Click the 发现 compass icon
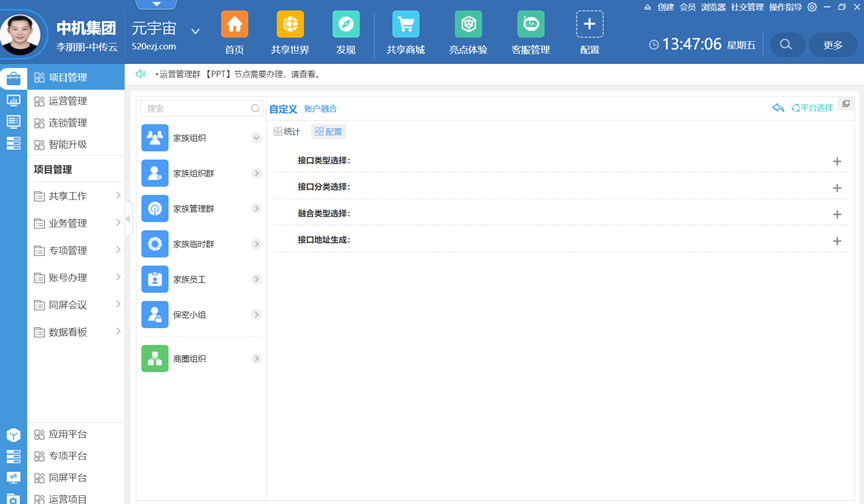864x504 pixels. pyautogui.click(x=346, y=25)
